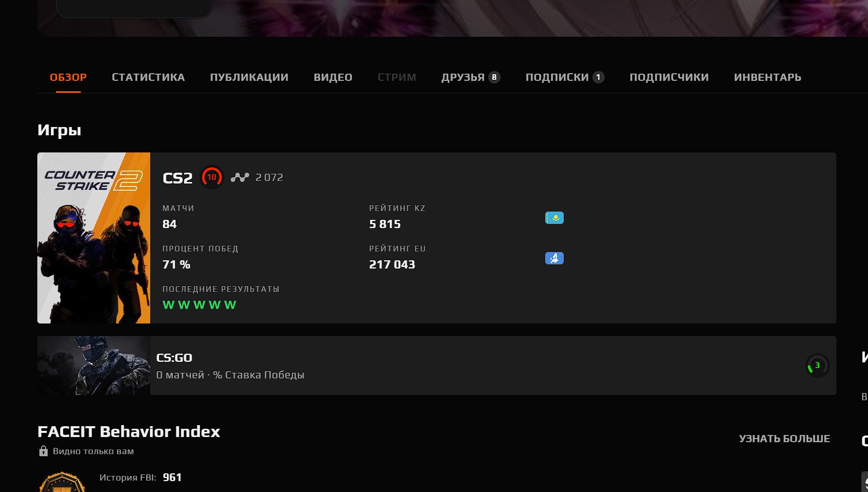This screenshot has height=492, width=868.
Task: Open the Counter-Strike 2 cover thumbnail
Action: coord(94,238)
